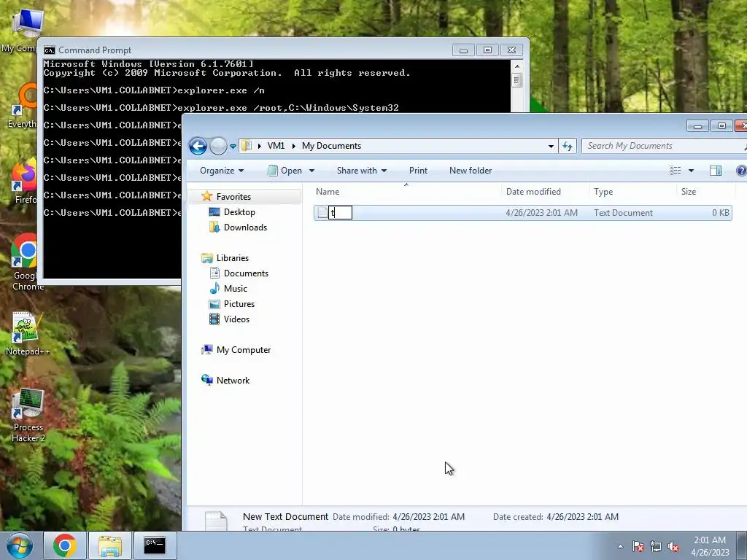The width and height of the screenshot is (747, 560).
Task: Click the Text Document type cell
Action: [x=623, y=213]
